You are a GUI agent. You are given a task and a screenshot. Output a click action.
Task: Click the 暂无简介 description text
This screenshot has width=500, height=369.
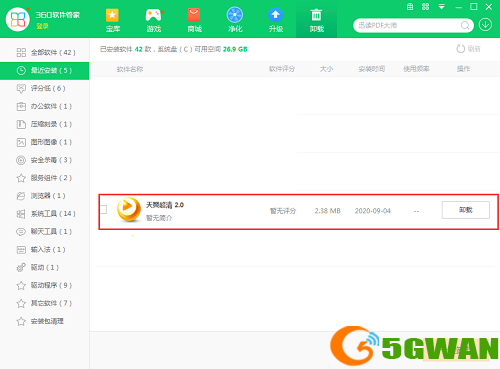pos(159,218)
